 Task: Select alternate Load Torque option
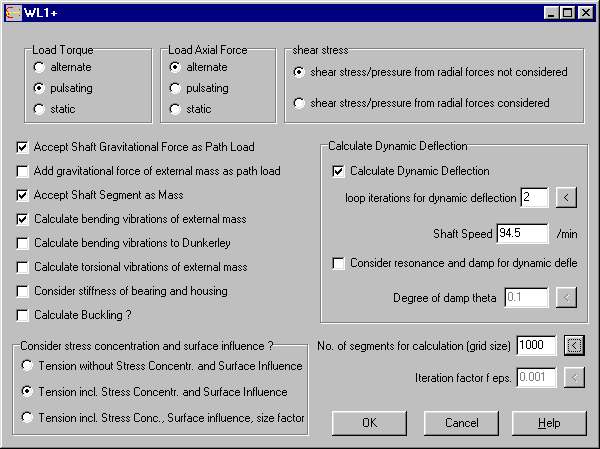pos(39,68)
